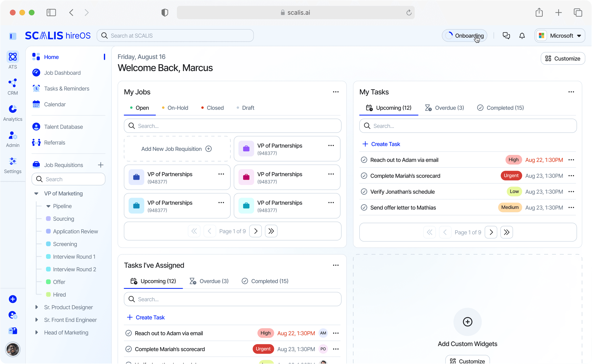
Task: Expand Head of Marketing requisition
Action: click(36, 332)
